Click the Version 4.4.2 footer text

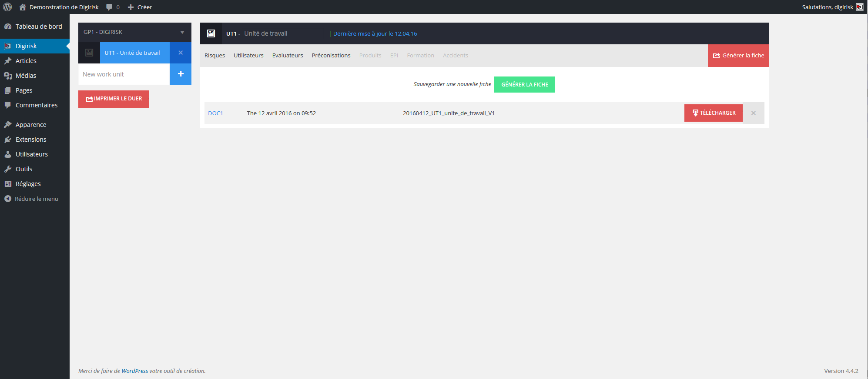pyautogui.click(x=841, y=371)
